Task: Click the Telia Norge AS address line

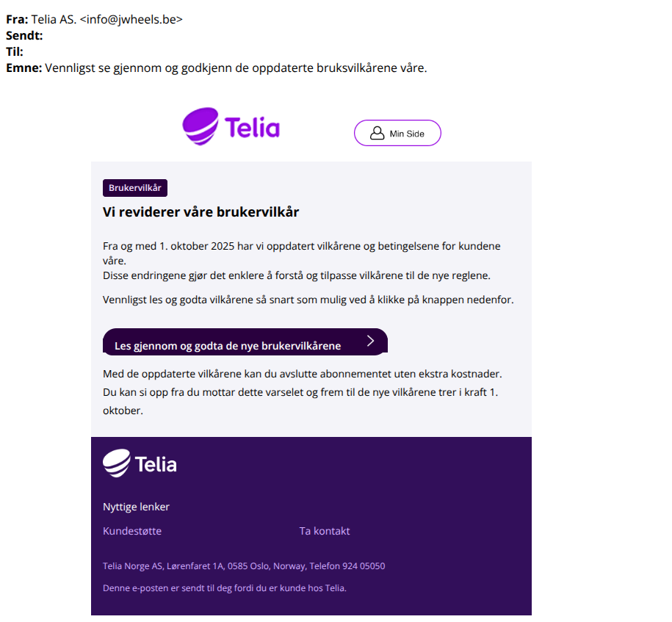Action: tap(244, 566)
